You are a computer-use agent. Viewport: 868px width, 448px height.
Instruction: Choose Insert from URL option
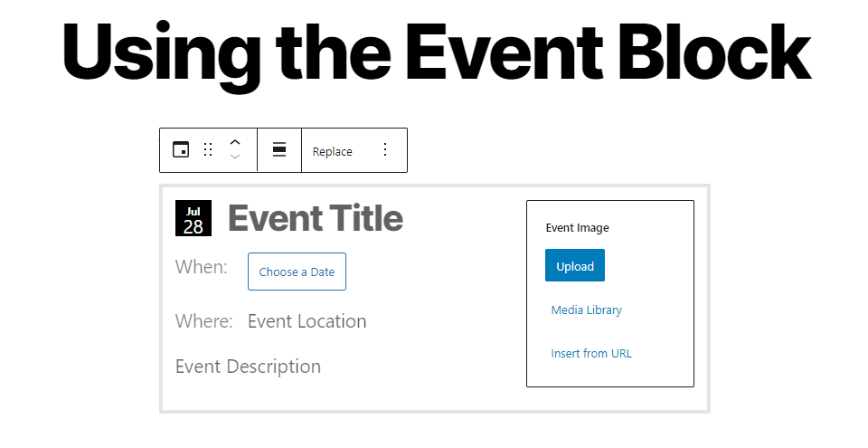591,353
